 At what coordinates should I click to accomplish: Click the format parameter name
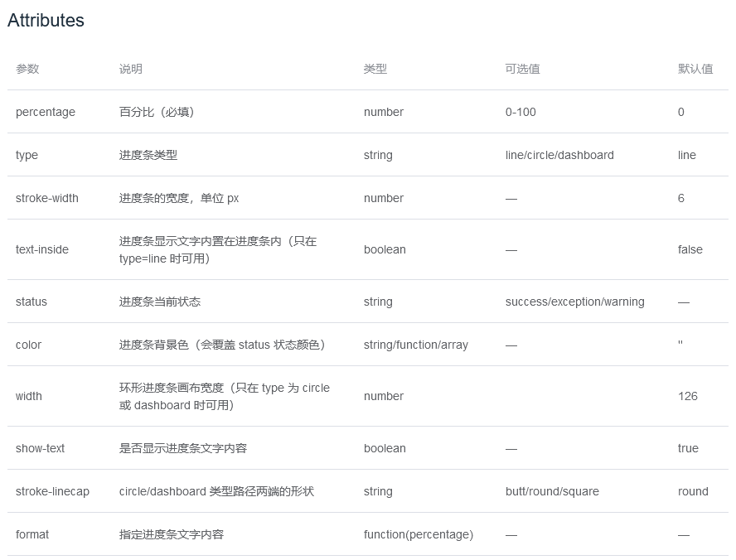coord(31,534)
